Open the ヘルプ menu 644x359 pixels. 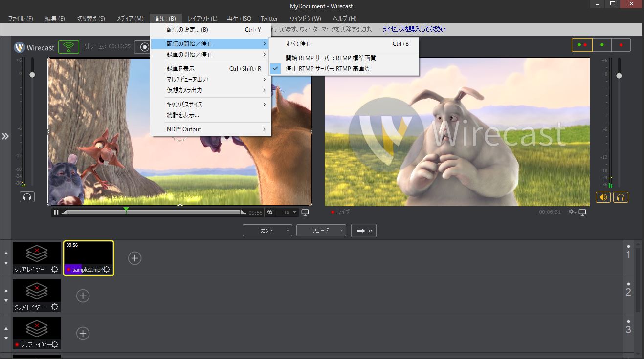pos(345,19)
